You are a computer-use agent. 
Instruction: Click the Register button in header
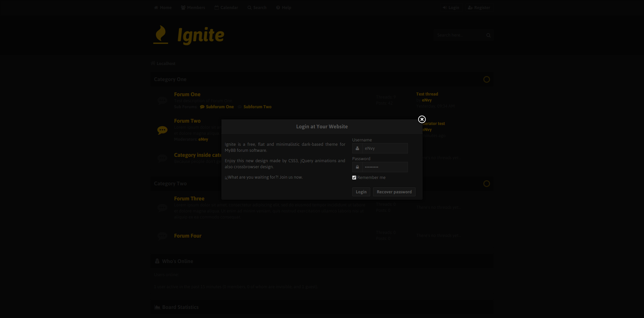coord(479,7)
